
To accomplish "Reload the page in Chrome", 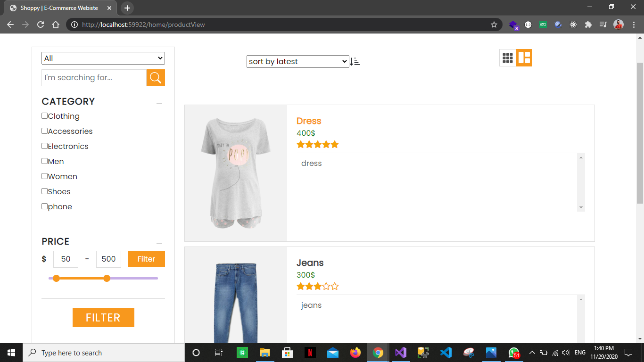I will [x=41, y=25].
